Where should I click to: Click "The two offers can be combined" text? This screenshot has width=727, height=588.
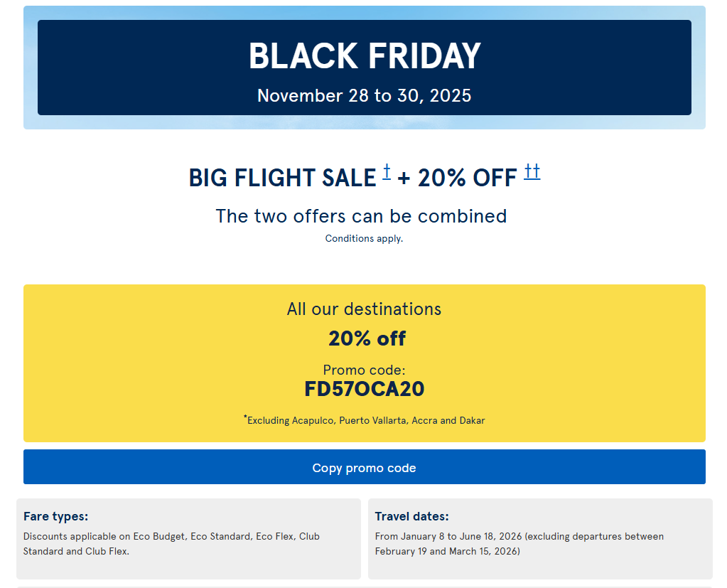coord(361,215)
